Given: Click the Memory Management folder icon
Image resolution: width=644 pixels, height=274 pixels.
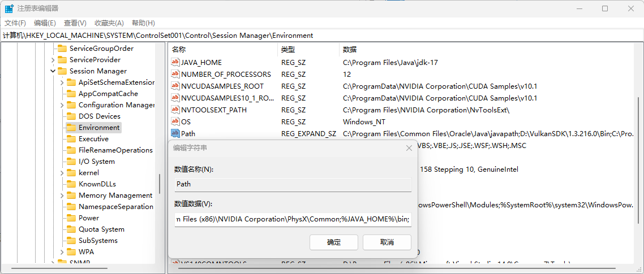Looking at the screenshot, I should (71, 195).
